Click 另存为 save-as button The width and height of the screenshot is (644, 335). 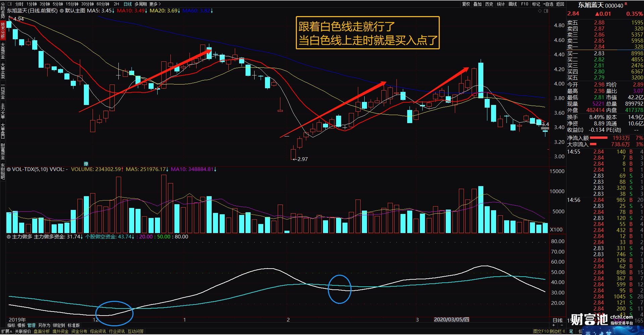coord(44,325)
